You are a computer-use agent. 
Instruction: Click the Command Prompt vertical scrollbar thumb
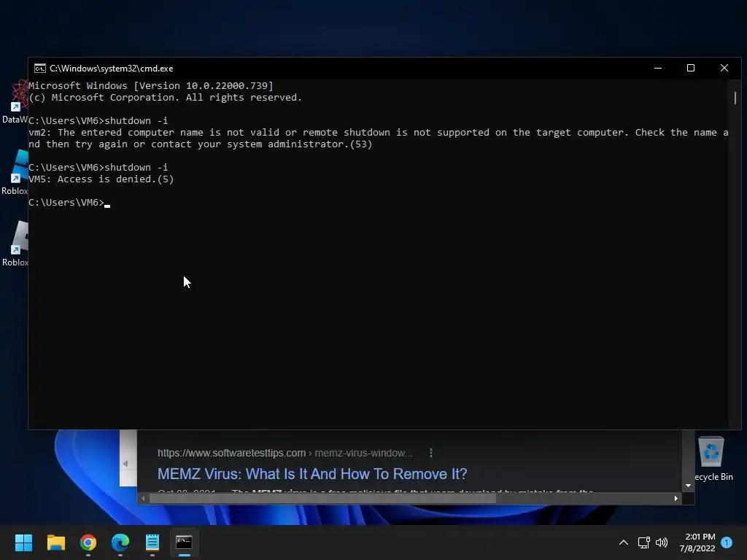[735, 98]
